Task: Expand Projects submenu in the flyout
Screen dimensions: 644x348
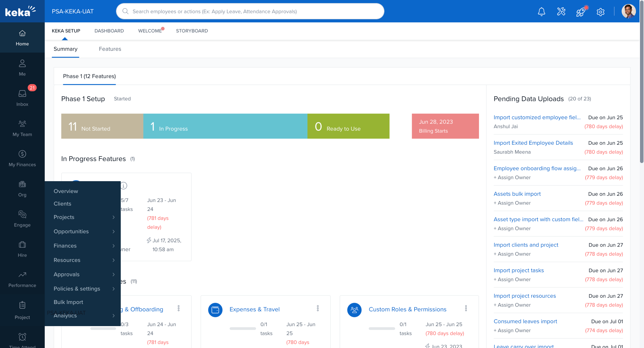Action: (83, 217)
